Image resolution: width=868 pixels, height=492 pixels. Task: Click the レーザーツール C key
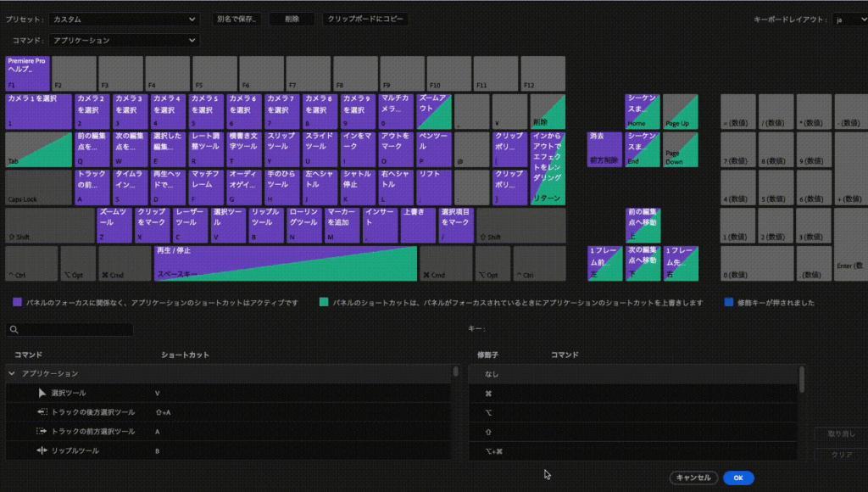pos(191,226)
